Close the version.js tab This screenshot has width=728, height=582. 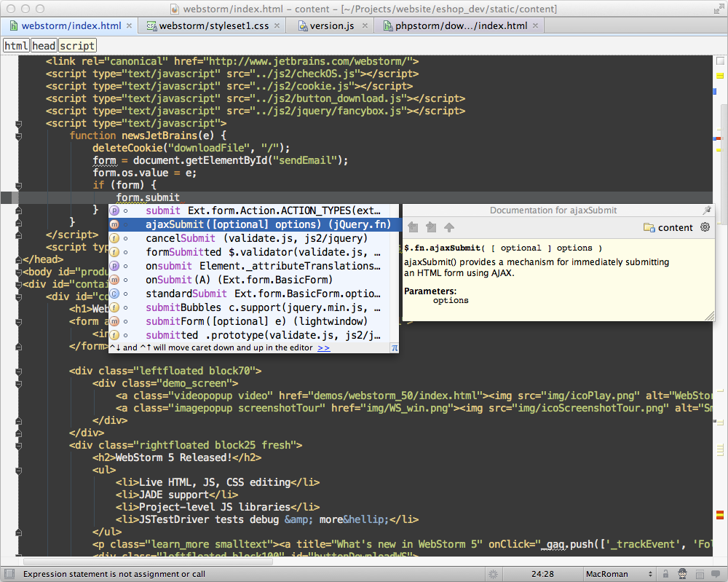[x=365, y=25]
